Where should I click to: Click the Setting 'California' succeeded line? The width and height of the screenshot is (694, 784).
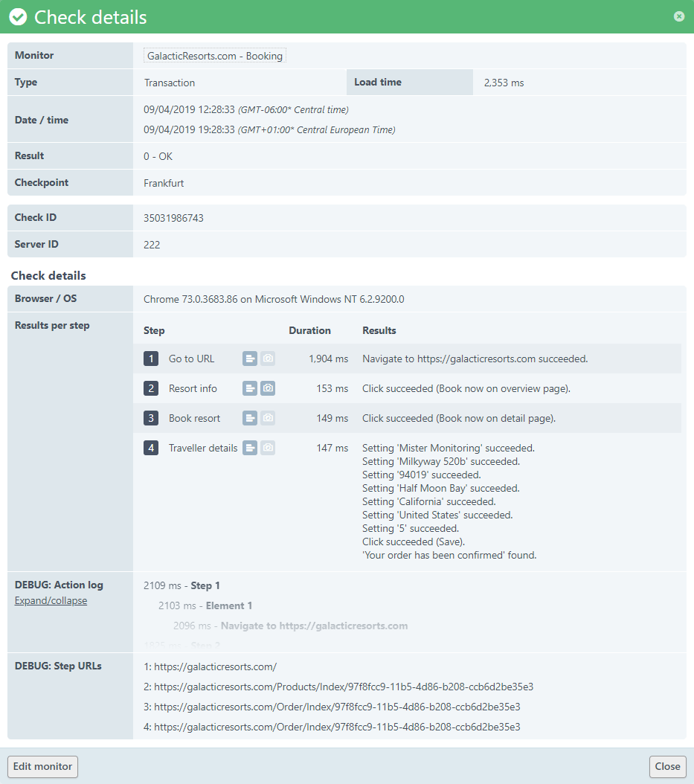429,501
